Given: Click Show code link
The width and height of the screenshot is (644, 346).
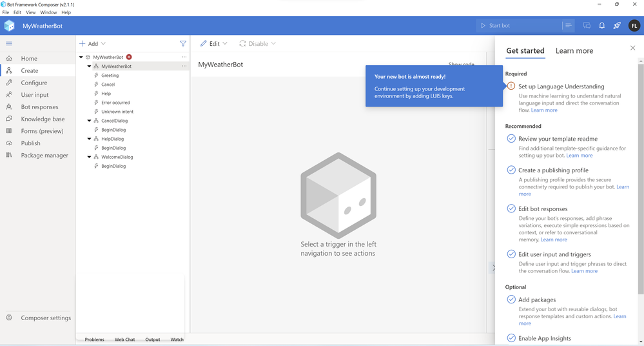Looking at the screenshot, I should tap(461, 64).
